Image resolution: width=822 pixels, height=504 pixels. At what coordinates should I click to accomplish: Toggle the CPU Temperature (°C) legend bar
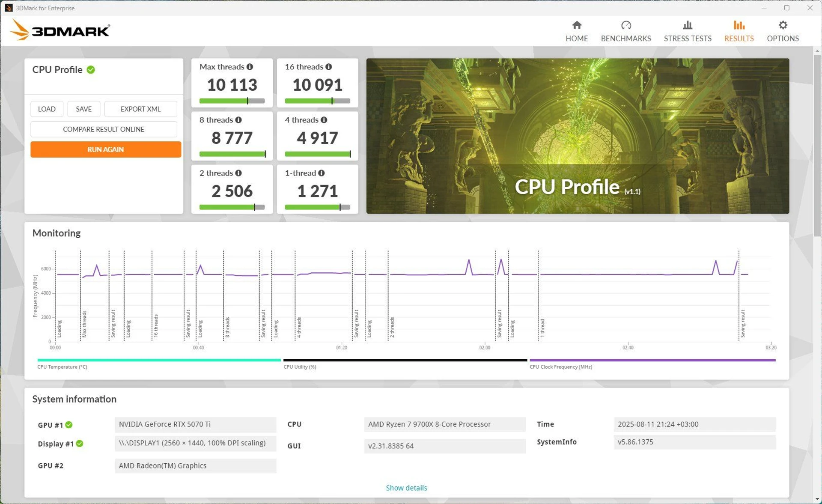coord(159,360)
